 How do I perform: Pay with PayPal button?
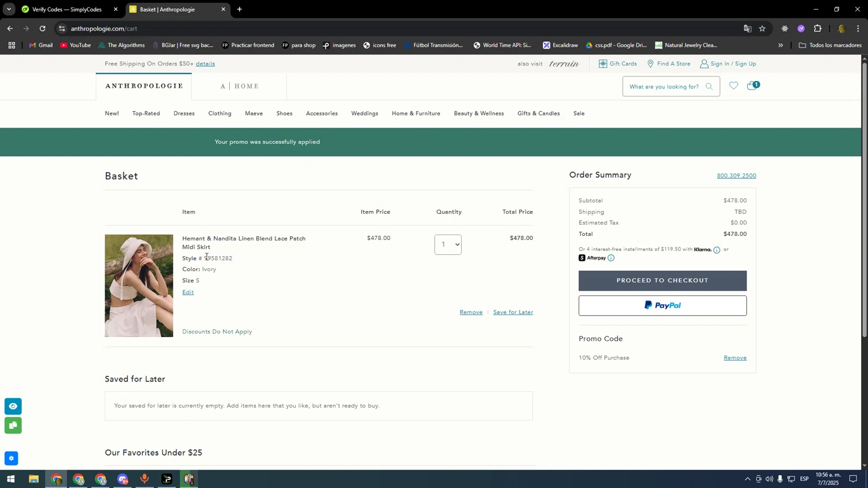pyautogui.click(x=663, y=306)
